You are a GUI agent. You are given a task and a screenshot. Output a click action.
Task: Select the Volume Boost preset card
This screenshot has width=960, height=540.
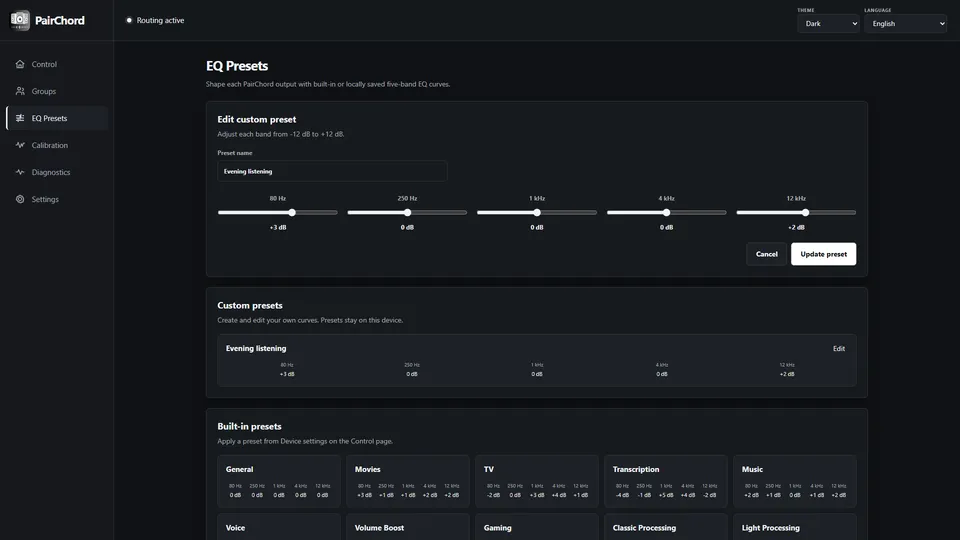408,527
